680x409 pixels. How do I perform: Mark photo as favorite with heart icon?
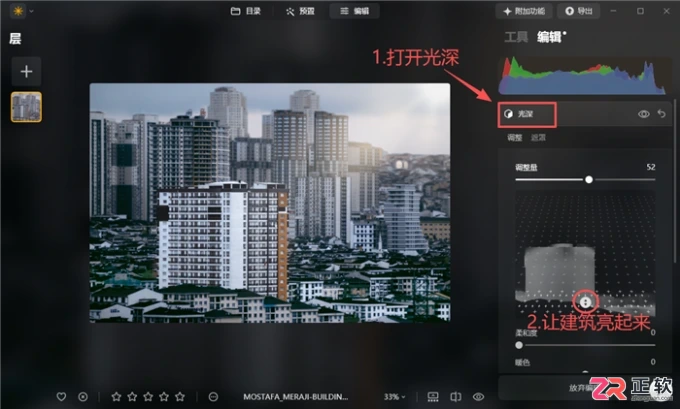(x=61, y=396)
